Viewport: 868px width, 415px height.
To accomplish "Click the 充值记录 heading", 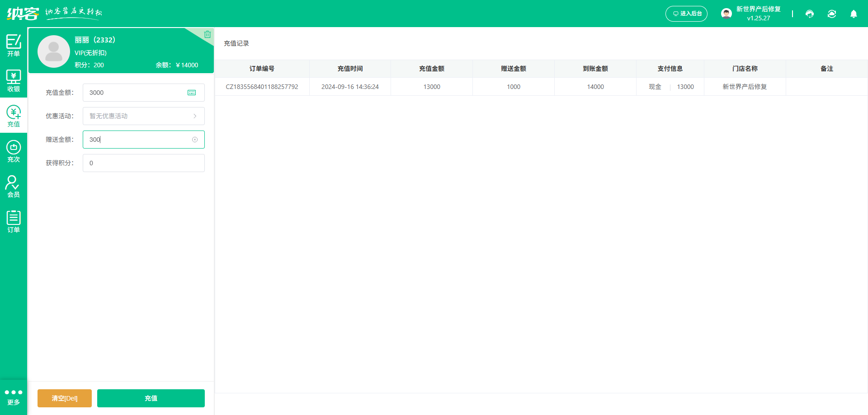I will point(236,43).
